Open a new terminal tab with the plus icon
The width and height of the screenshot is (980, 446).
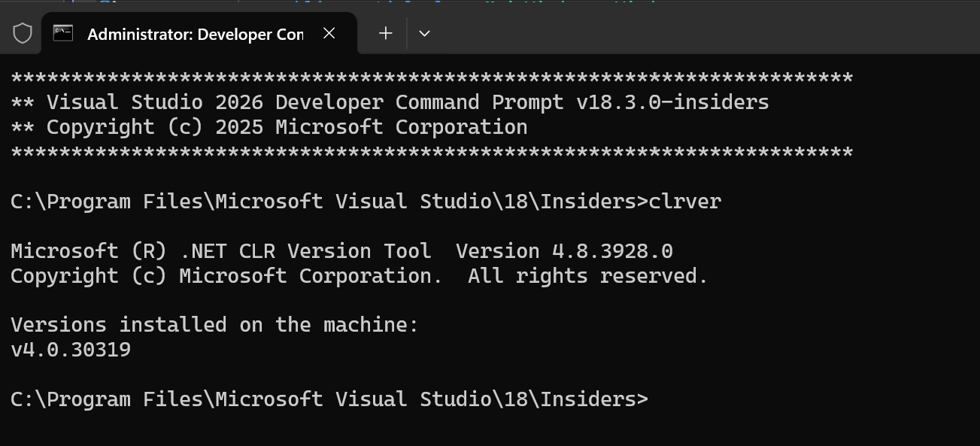pyautogui.click(x=385, y=33)
